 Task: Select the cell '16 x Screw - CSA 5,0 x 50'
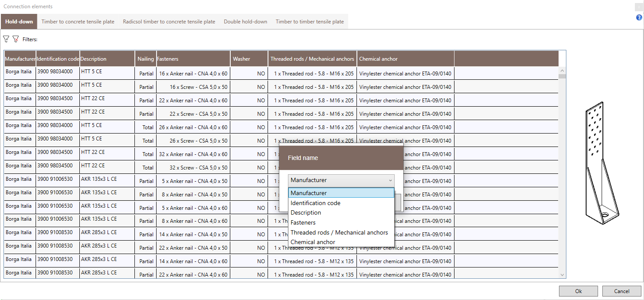pyautogui.click(x=193, y=87)
